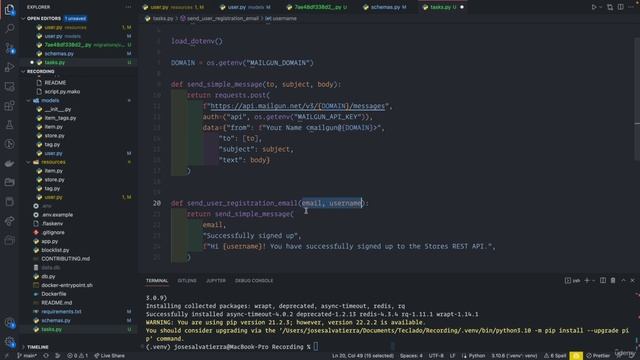Split the terminal panel
The image size is (640, 360).
click(603, 280)
